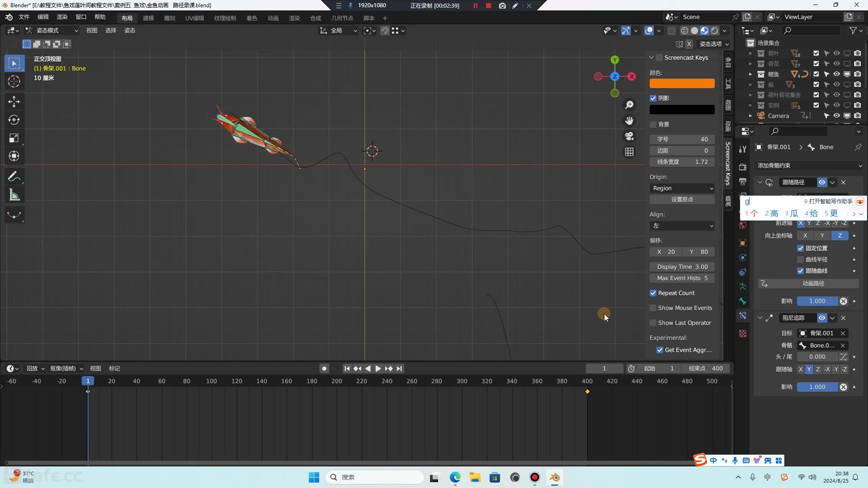Image resolution: width=868 pixels, height=488 pixels.
Task: Open Tool properties tab icon
Action: click(743, 149)
